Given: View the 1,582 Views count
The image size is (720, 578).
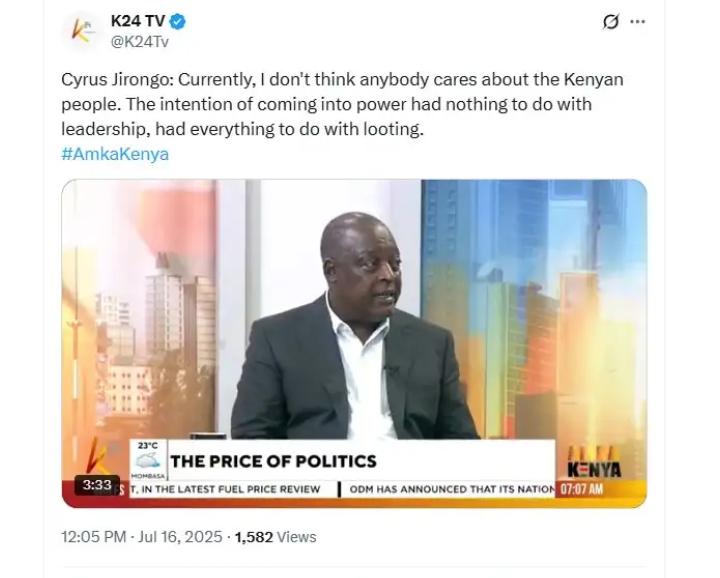Looking at the screenshot, I should (276, 537).
